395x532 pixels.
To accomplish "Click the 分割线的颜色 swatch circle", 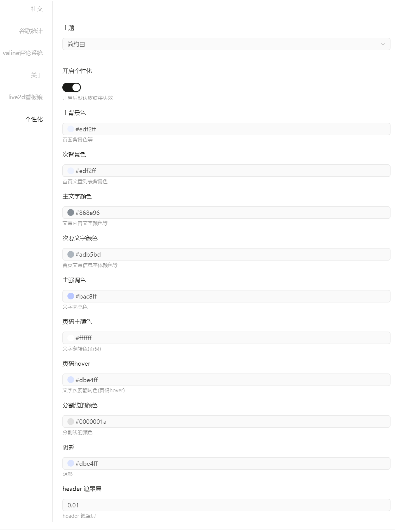I will click(x=71, y=422).
